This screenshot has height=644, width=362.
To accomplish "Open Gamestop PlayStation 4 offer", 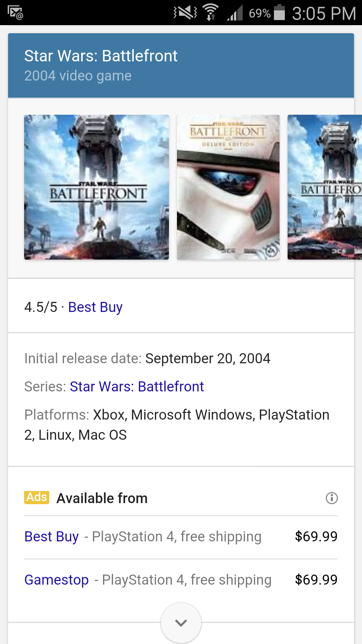I will (57, 580).
